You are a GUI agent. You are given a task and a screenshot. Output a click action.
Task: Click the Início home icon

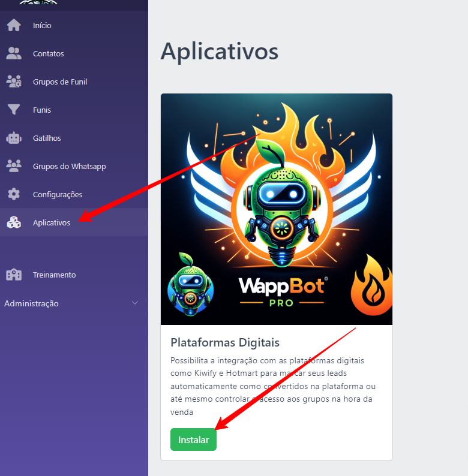(x=14, y=25)
